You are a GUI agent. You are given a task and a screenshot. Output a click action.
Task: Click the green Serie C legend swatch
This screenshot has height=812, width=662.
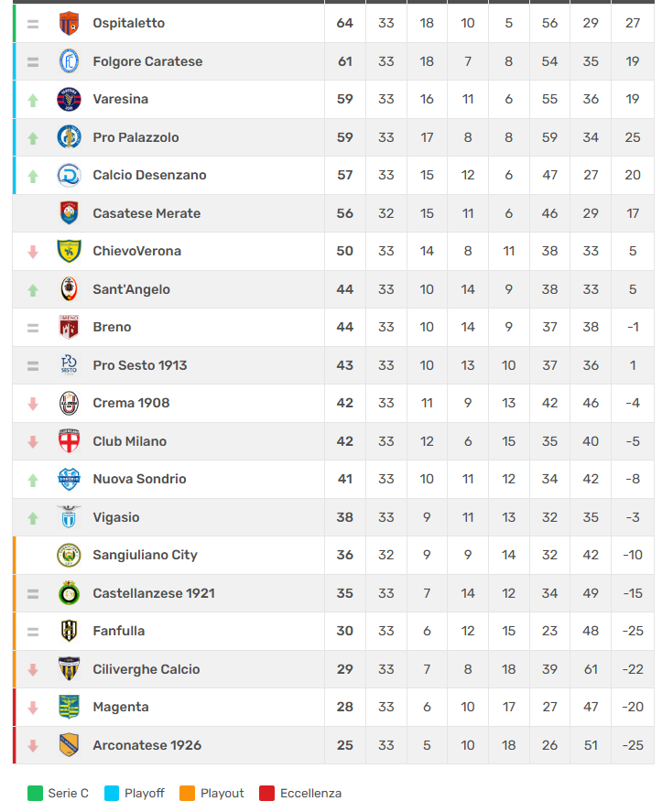click(x=36, y=793)
